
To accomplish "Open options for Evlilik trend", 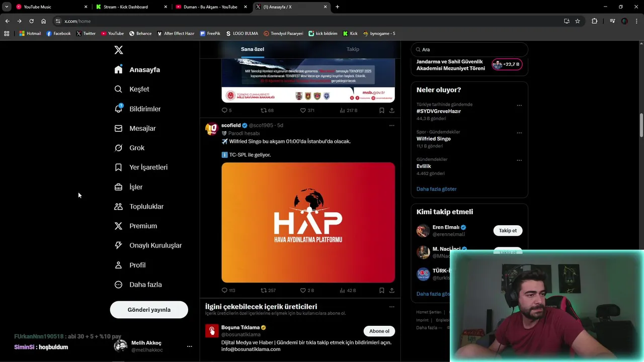I will (x=519, y=160).
